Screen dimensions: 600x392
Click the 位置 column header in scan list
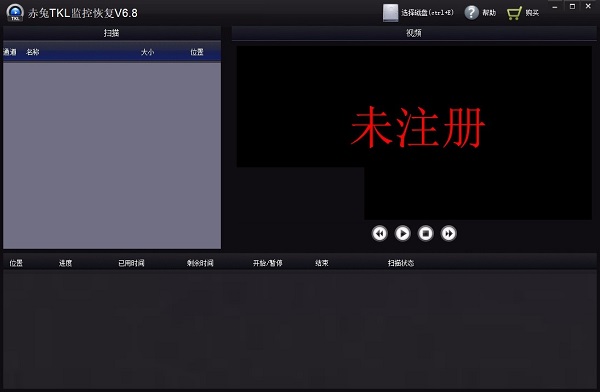pyautogui.click(x=197, y=52)
